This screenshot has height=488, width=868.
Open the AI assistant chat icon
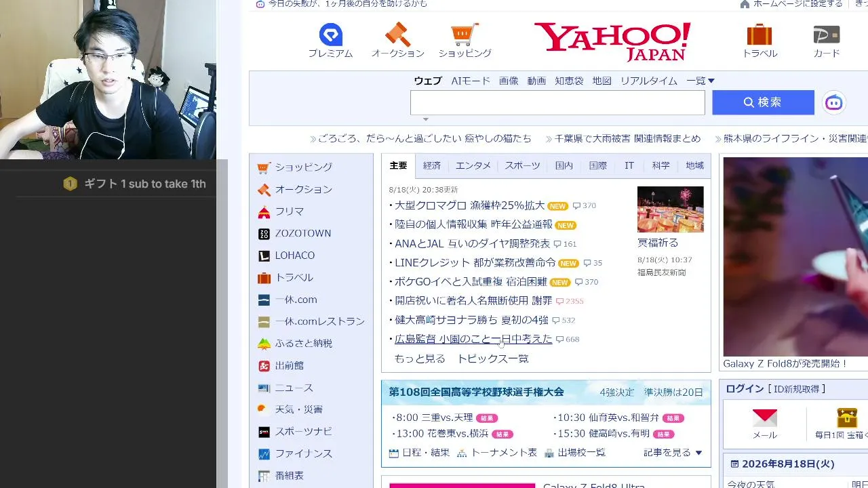click(834, 102)
